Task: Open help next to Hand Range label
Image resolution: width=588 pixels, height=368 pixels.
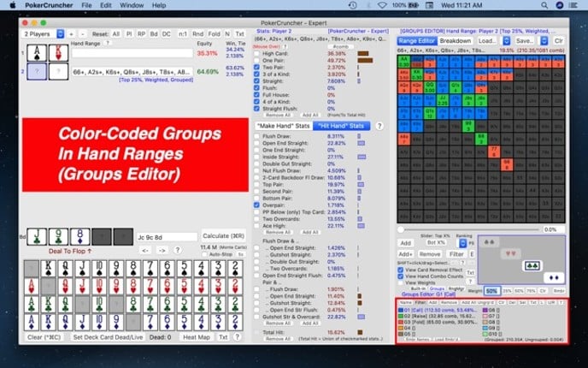Action: [108, 43]
